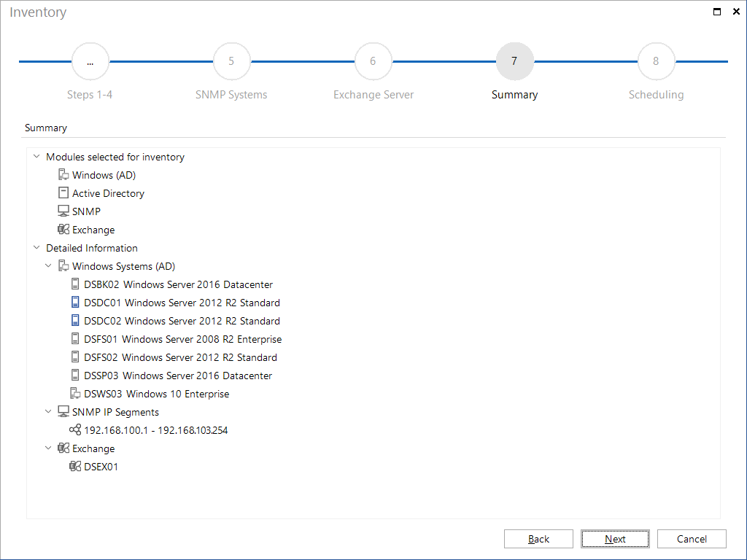The height and width of the screenshot is (560, 747).
Task: Jump to step 8 Scheduling
Action: (656, 61)
